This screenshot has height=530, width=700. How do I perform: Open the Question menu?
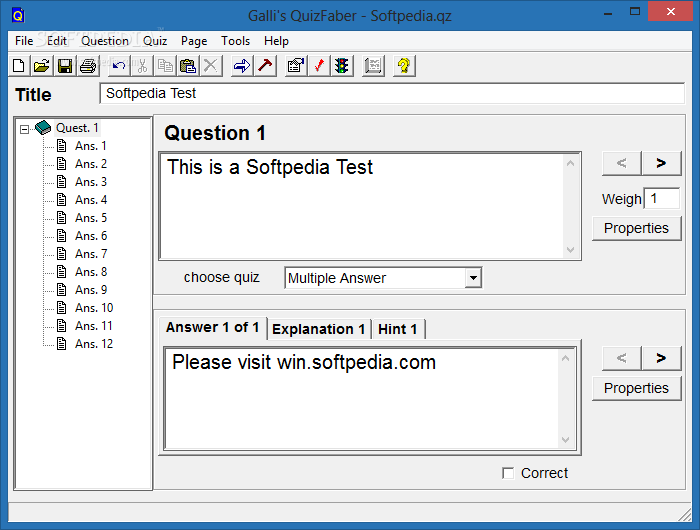(x=105, y=41)
